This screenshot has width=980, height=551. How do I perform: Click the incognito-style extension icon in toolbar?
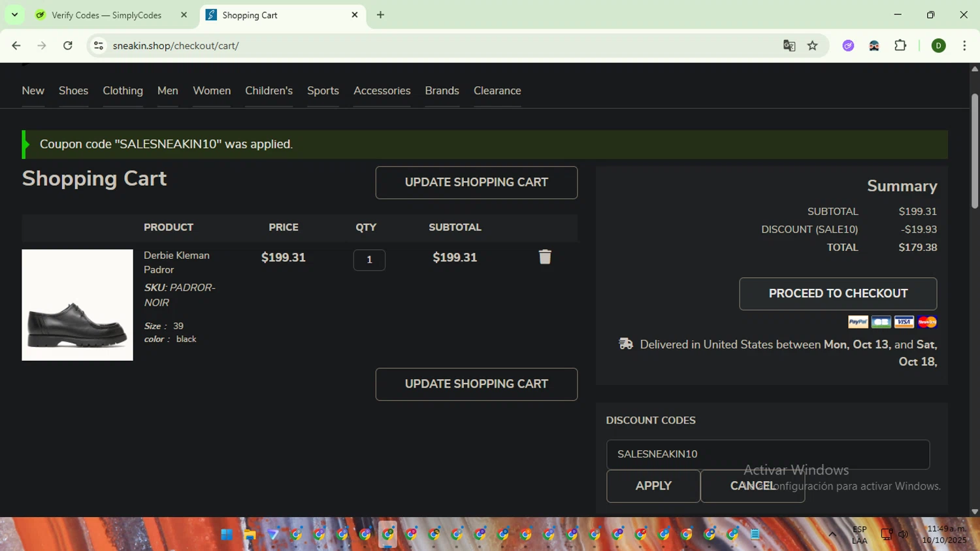874,46
